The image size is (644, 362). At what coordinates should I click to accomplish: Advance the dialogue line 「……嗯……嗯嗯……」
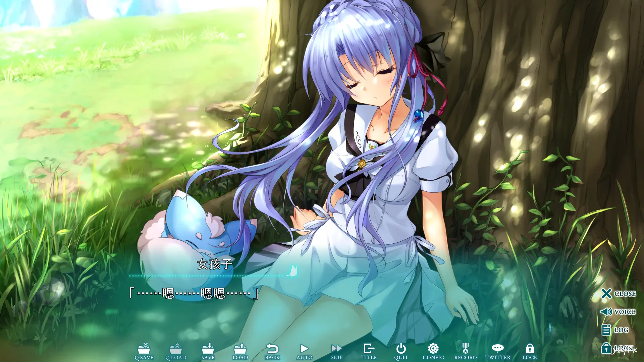coord(194,293)
